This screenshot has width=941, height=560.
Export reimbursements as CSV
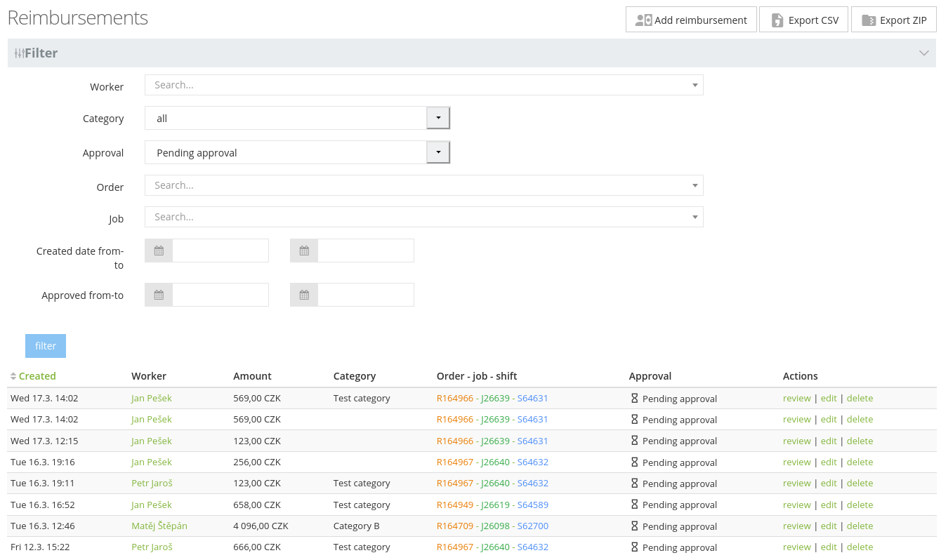[x=803, y=20]
